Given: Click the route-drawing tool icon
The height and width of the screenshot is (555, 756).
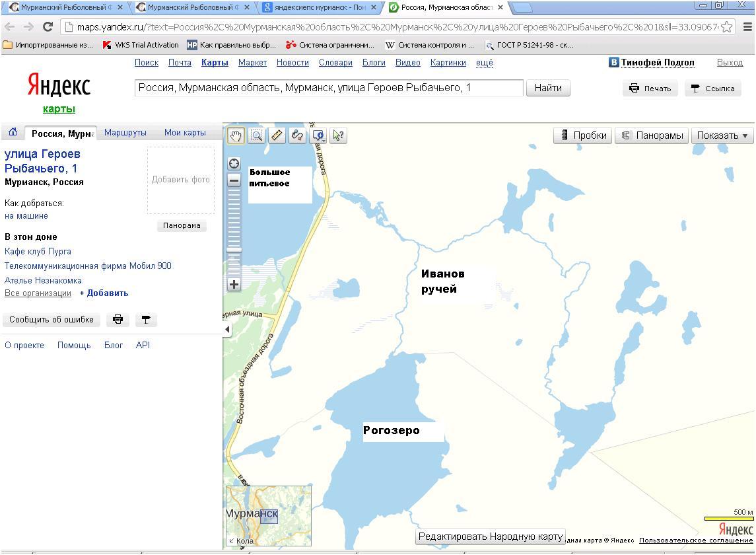Looking at the screenshot, I should click(x=297, y=135).
